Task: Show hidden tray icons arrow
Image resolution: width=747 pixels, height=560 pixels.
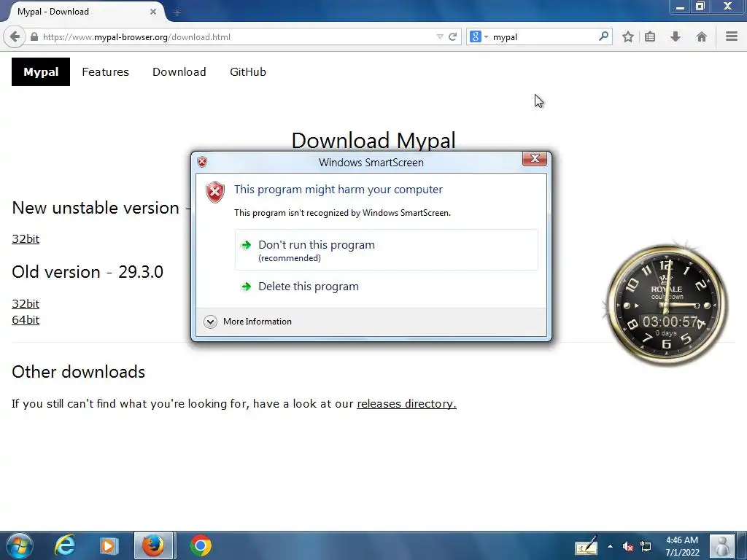Action: [x=611, y=546]
